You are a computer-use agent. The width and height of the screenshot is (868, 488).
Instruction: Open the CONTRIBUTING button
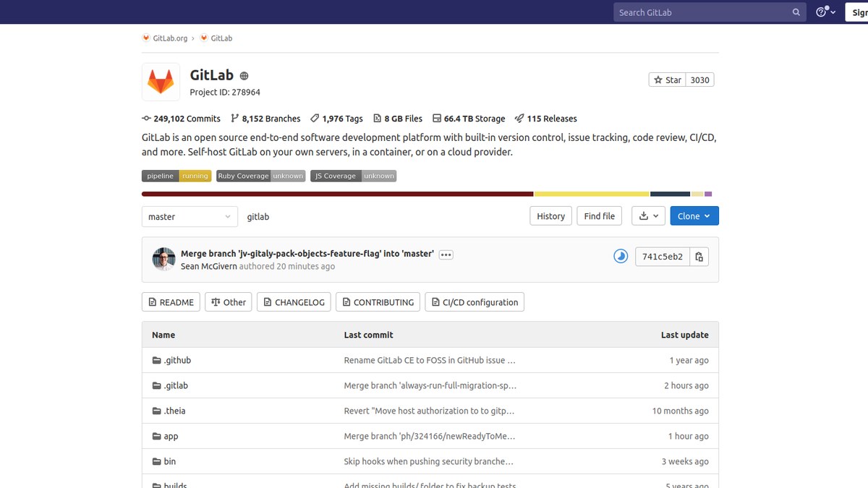(378, 302)
